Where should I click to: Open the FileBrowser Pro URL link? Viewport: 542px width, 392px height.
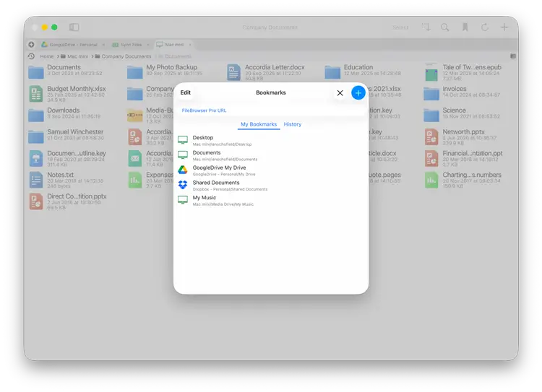click(204, 110)
